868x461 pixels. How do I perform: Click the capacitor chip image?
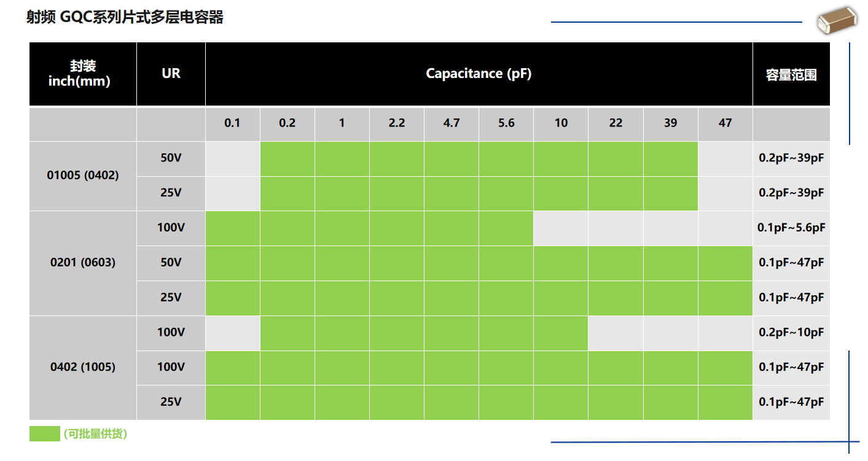pos(835,21)
